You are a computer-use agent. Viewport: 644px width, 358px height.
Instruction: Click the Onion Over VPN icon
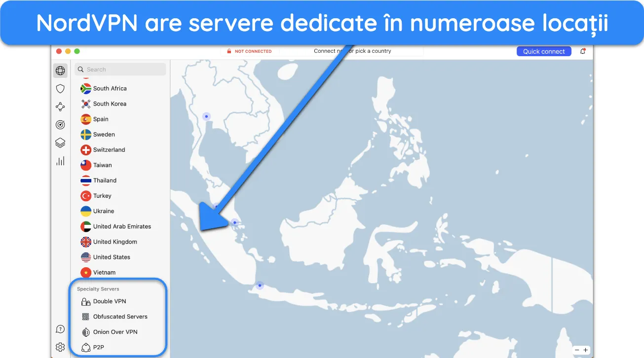click(86, 332)
